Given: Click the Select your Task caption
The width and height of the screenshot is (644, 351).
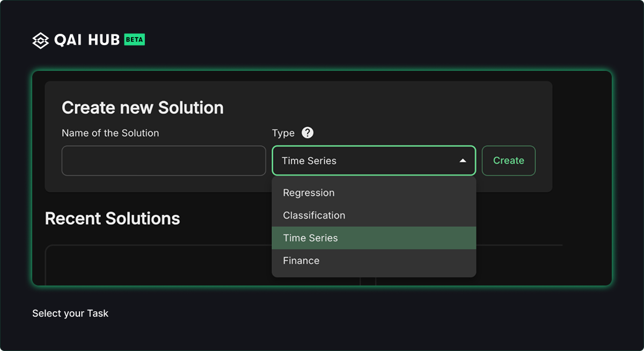Looking at the screenshot, I should tap(70, 313).
